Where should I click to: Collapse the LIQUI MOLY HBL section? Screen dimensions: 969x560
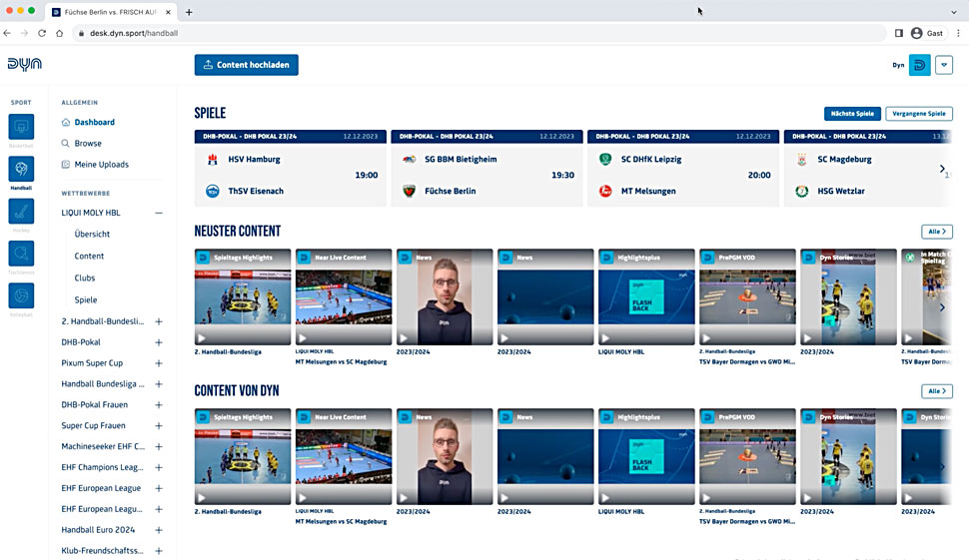[x=159, y=213]
